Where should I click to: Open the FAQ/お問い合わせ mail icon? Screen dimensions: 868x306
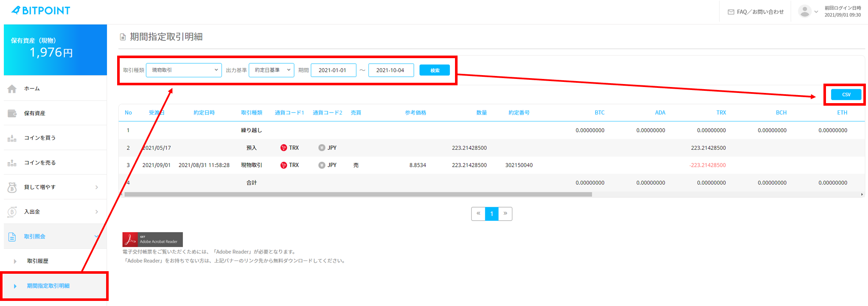[x=731, y=12]
